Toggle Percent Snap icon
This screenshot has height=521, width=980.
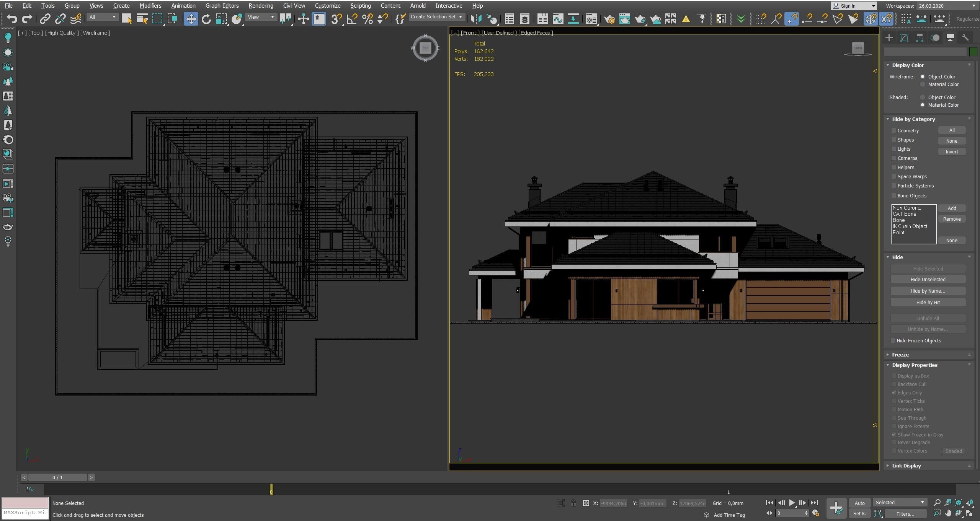(x=367, y=19)
